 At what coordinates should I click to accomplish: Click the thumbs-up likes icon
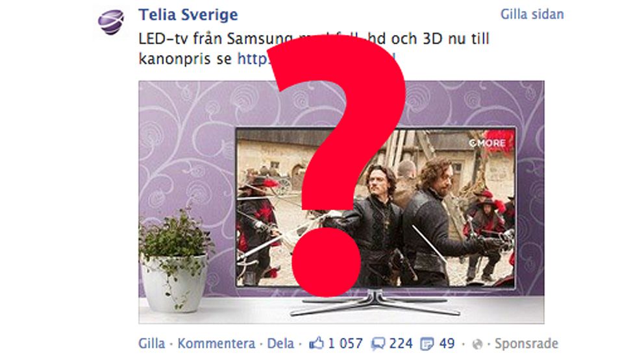[316, 343]
